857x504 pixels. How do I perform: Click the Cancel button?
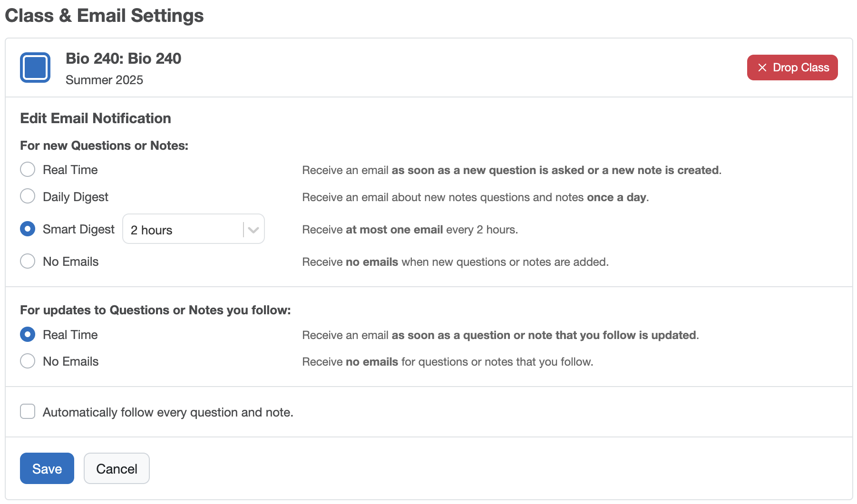coord(117,468)
